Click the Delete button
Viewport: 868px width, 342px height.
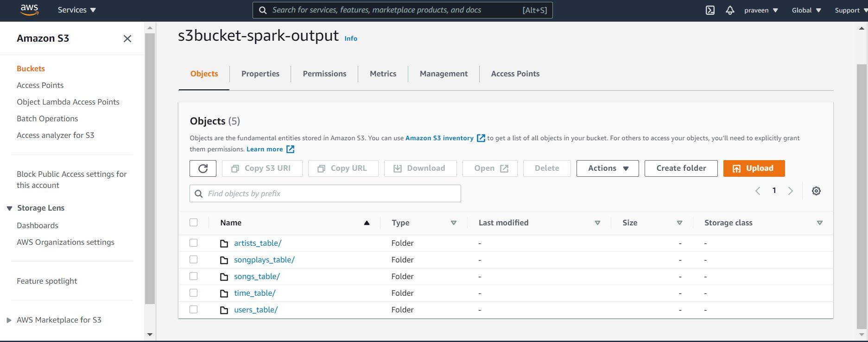tap(547, 168)
